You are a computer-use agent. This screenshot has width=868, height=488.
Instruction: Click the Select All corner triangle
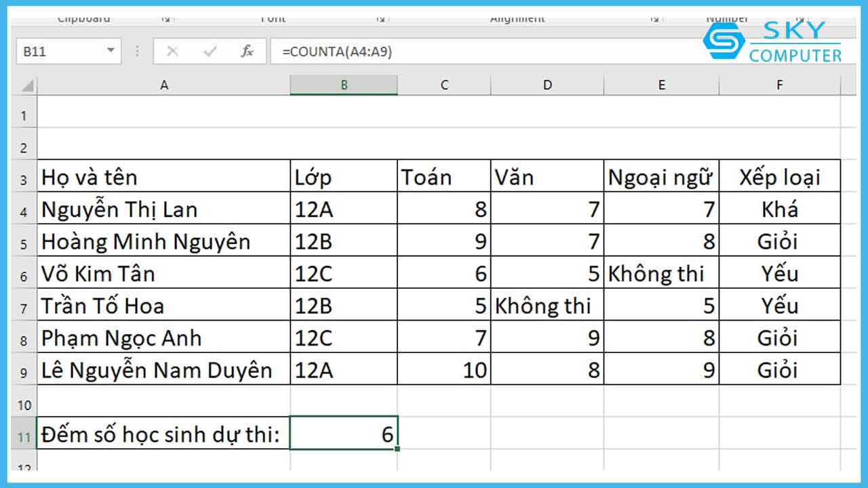(26, 86)
